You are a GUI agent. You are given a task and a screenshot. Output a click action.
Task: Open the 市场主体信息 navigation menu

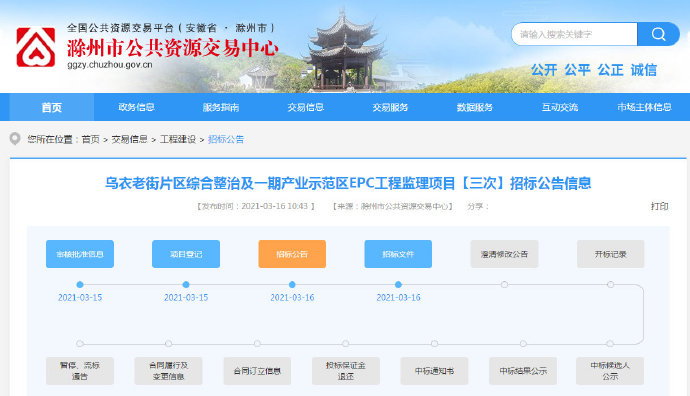point(644,107)
